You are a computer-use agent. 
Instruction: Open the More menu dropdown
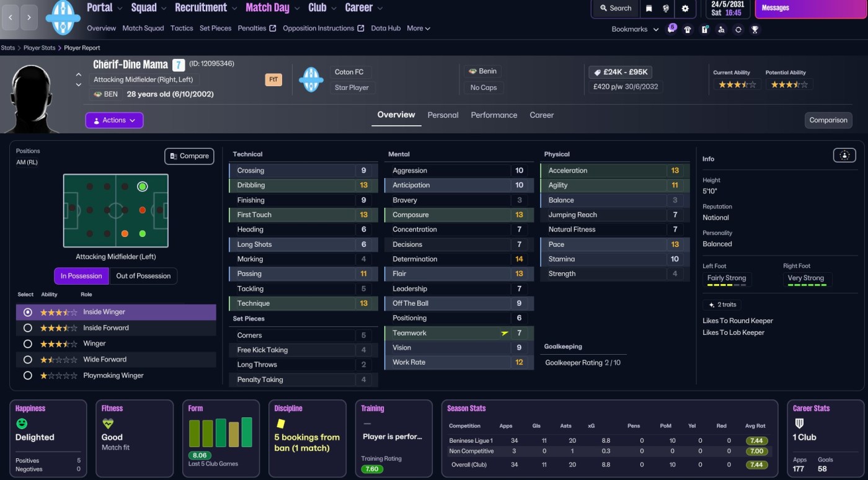tap(418, 29)
